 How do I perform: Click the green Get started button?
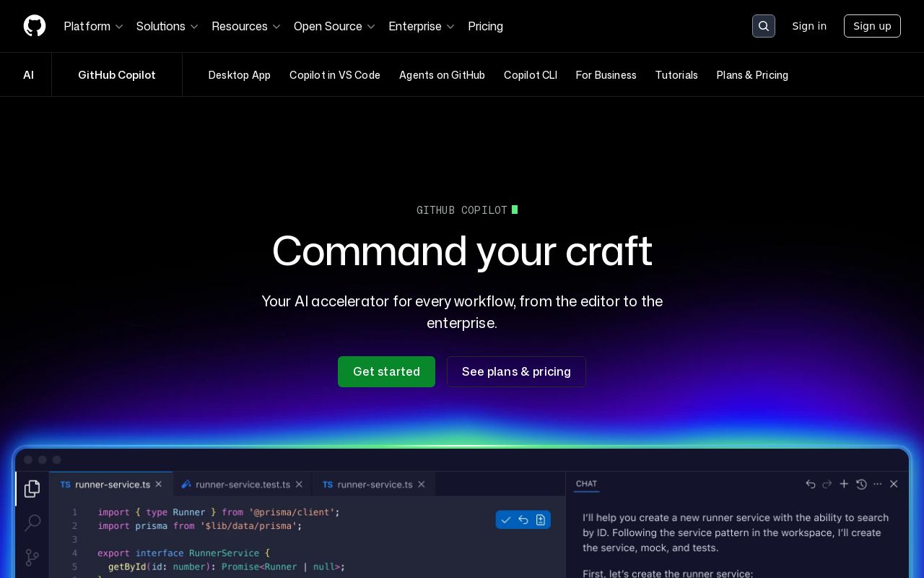point(386,371)
